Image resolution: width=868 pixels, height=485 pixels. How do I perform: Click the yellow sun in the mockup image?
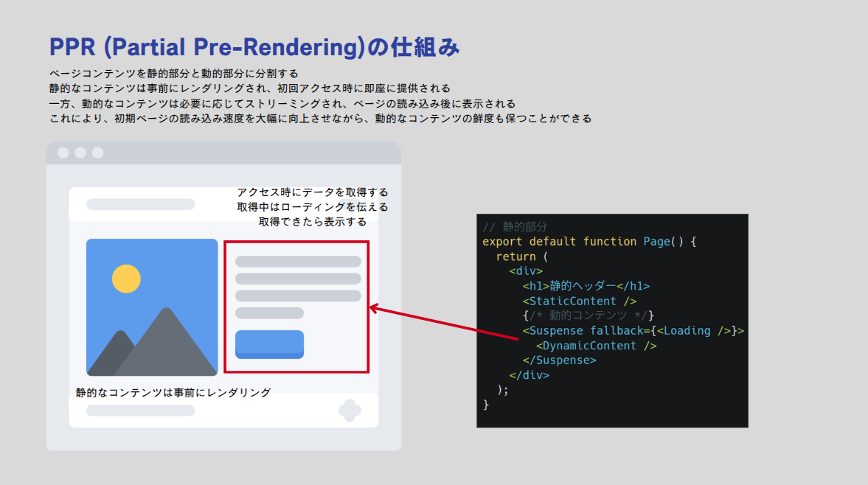(126, 279)
